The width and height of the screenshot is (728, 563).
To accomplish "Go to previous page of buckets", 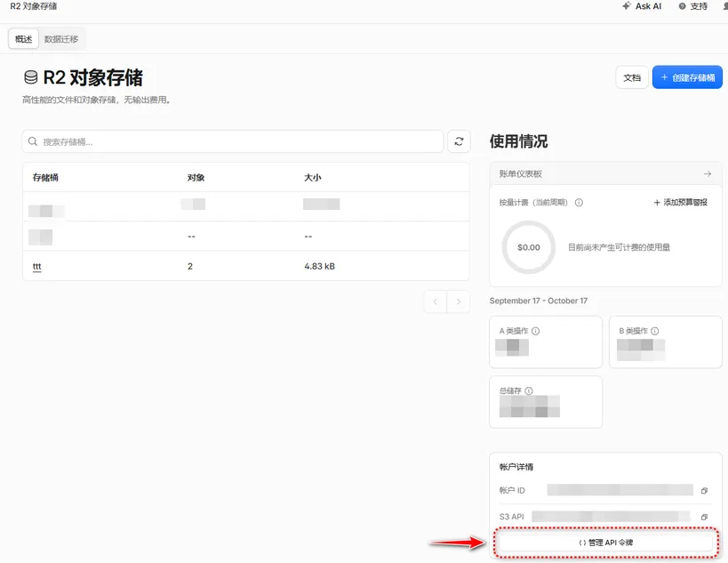I will point(435,302).
